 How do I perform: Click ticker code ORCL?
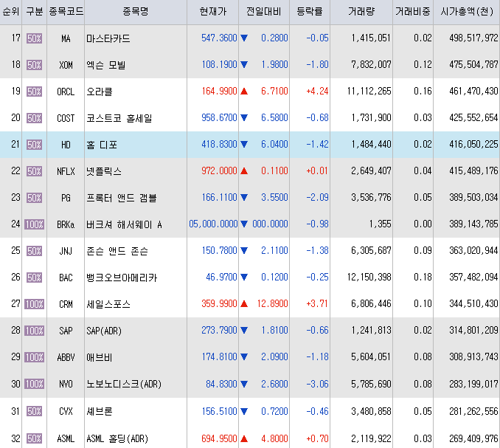[x=66, y=92]
